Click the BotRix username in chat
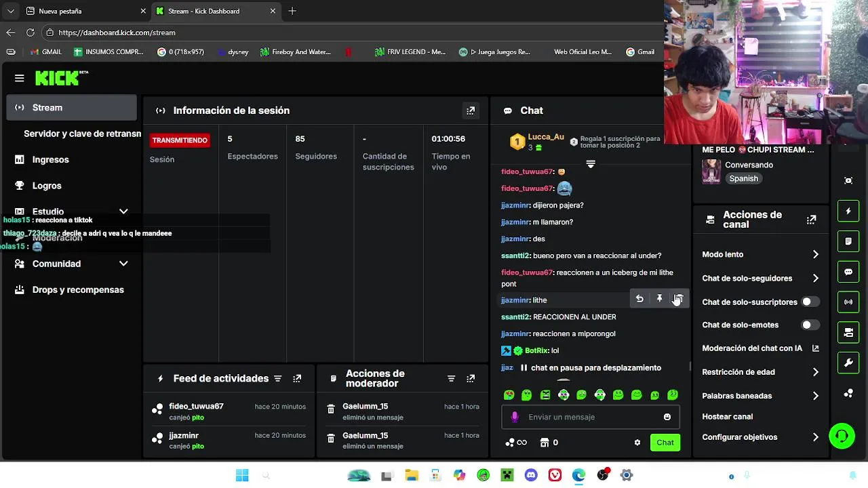This screenshot has width=868, height=488. point(536,350)
